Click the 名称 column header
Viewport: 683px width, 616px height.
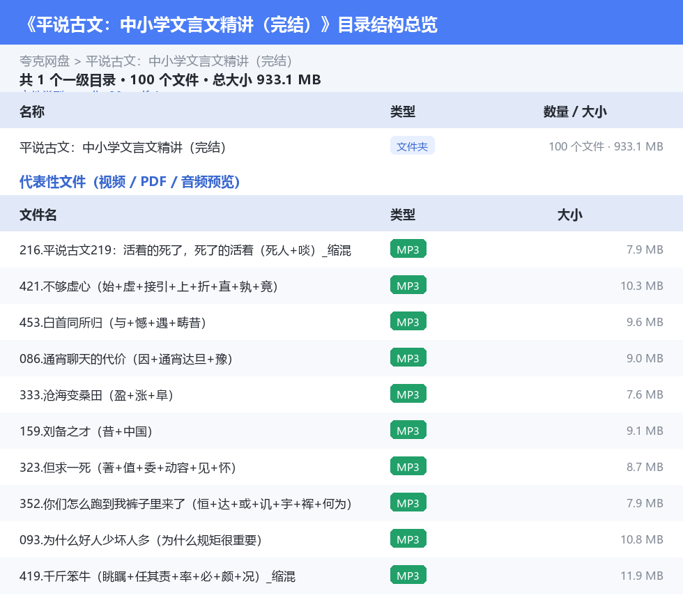click(32, 111)
